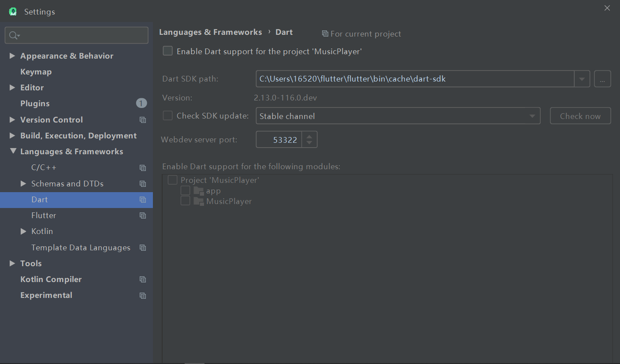Toggle the Check SDK update checkbox
Screen dimensions: 620x364
[x=167, y=115]
